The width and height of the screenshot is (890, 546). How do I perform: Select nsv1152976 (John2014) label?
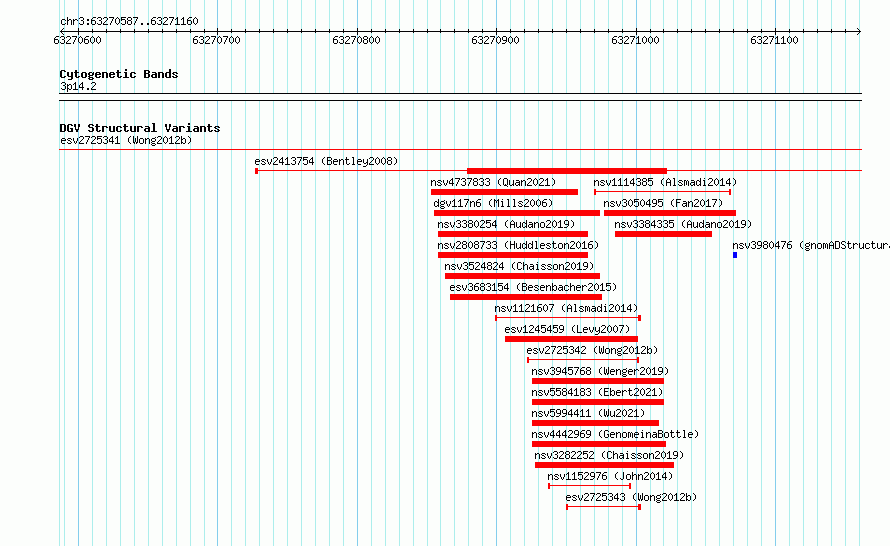click(x=610, y=476)
